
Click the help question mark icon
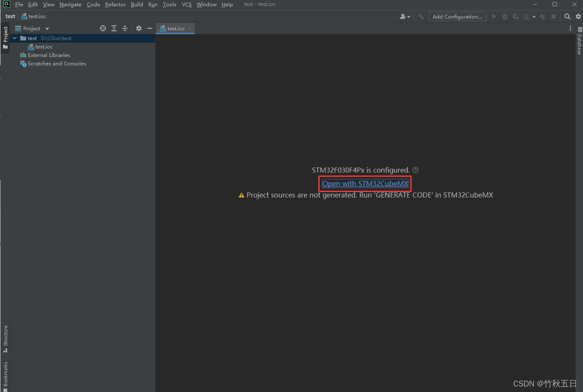415,170
